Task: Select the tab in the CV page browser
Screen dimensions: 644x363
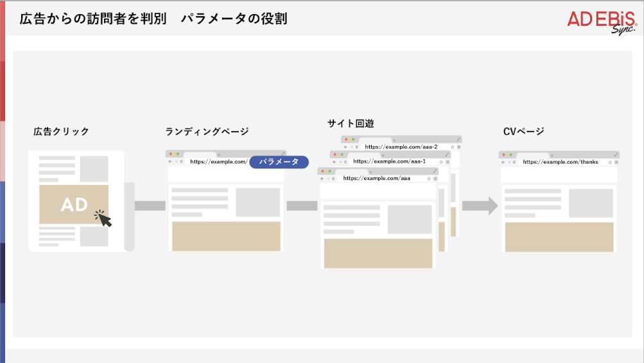Action: [534, 155]
